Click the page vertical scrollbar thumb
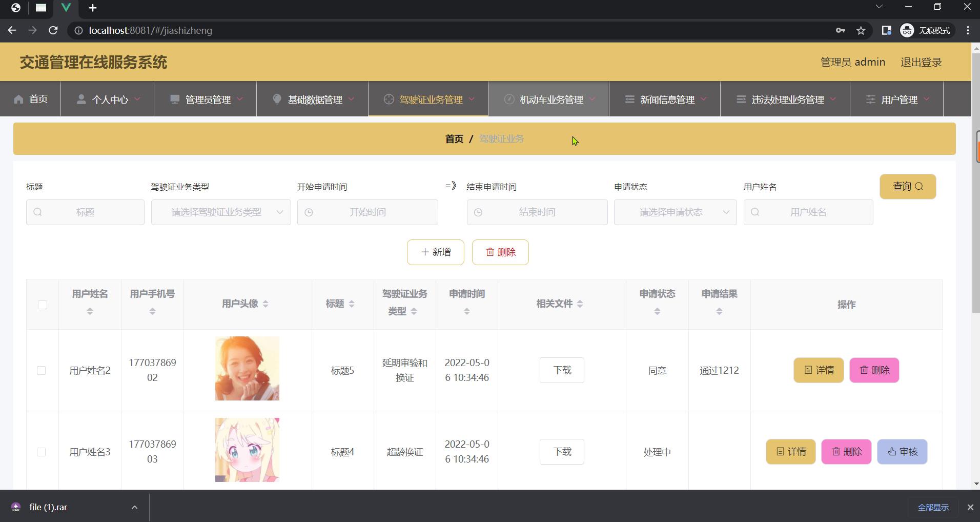This screenshot has height=522, width=980. point(975,220)
